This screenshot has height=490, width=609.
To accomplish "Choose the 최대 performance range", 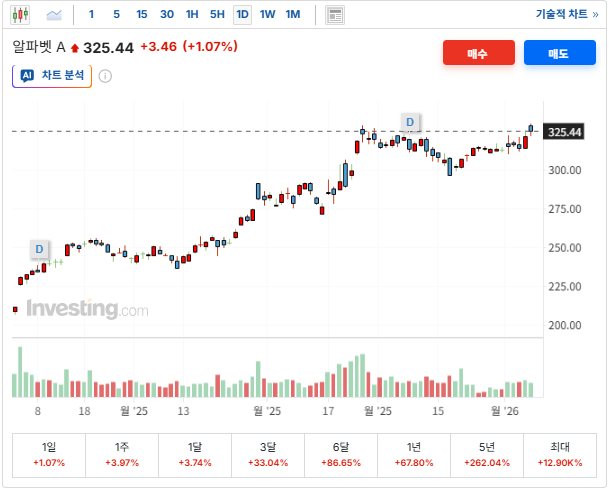I will (x=560, y=455).
